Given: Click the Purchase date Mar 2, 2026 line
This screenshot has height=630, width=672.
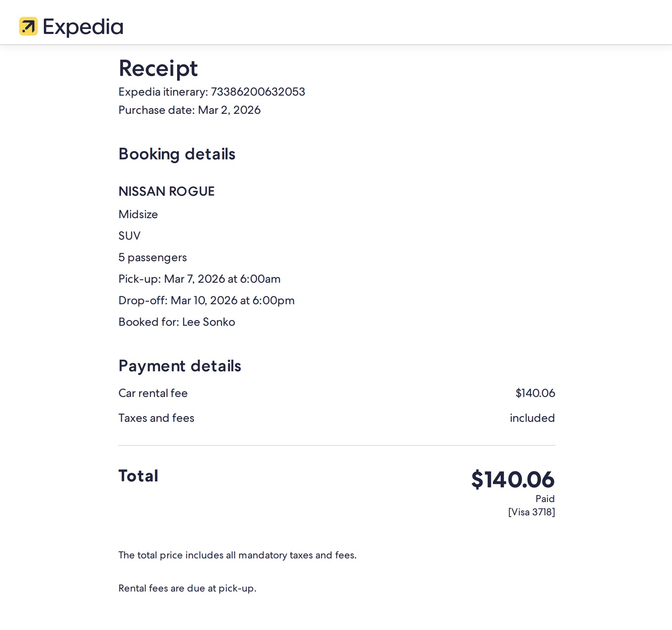Looking at the screenshot, I should 190,110.
